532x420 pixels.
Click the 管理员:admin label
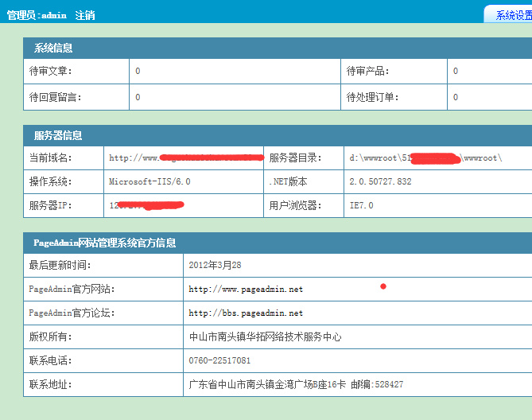[x=37, y=15]
